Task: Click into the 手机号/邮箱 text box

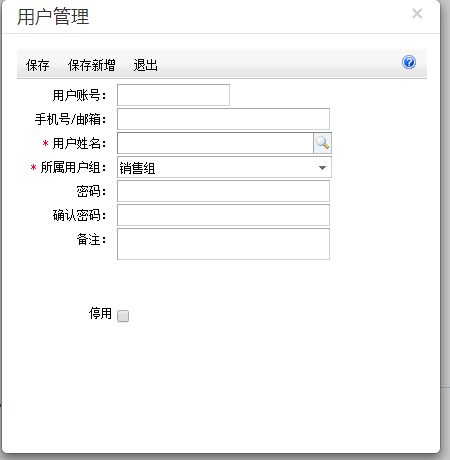Action: 223,119
